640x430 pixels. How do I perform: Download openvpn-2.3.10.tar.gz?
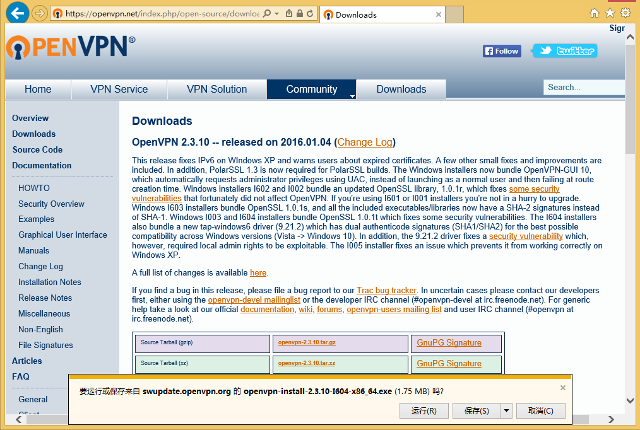pos(307,342)
